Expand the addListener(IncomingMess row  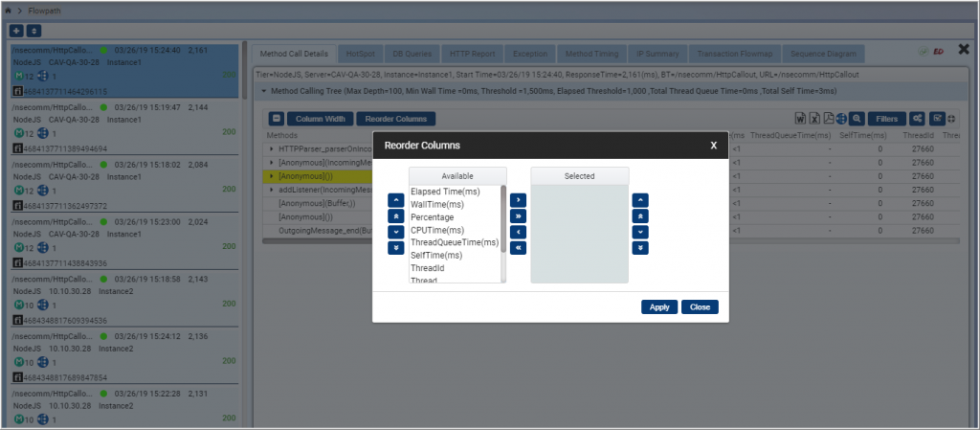272,190
